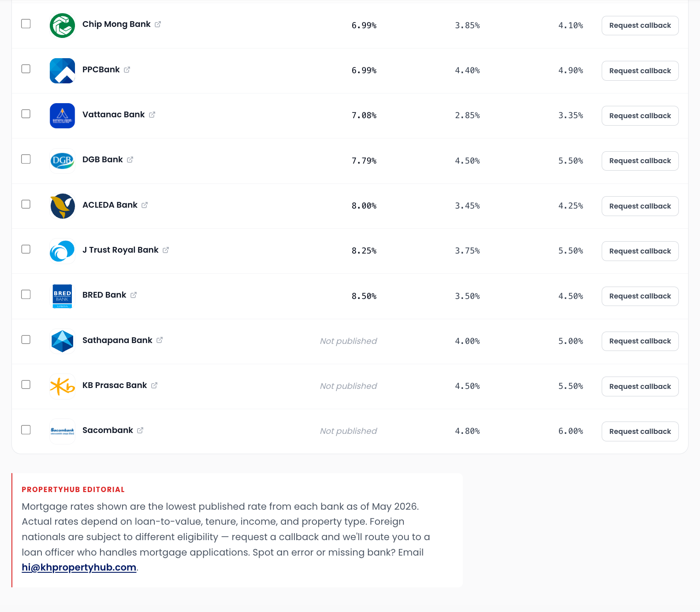The image size is (700, 612).
Task: Open Chip Mong Bank external link icon
Action: [x=158, y=24]
